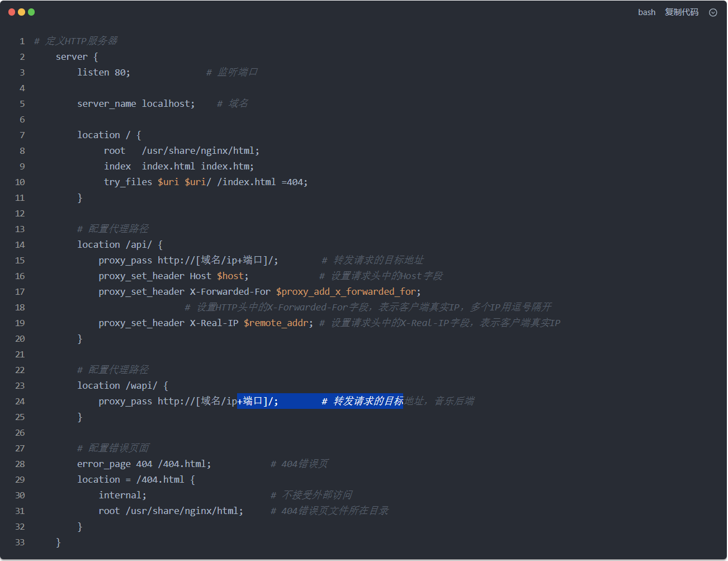Click 'listen 80;' on line 3

[103, 72]
